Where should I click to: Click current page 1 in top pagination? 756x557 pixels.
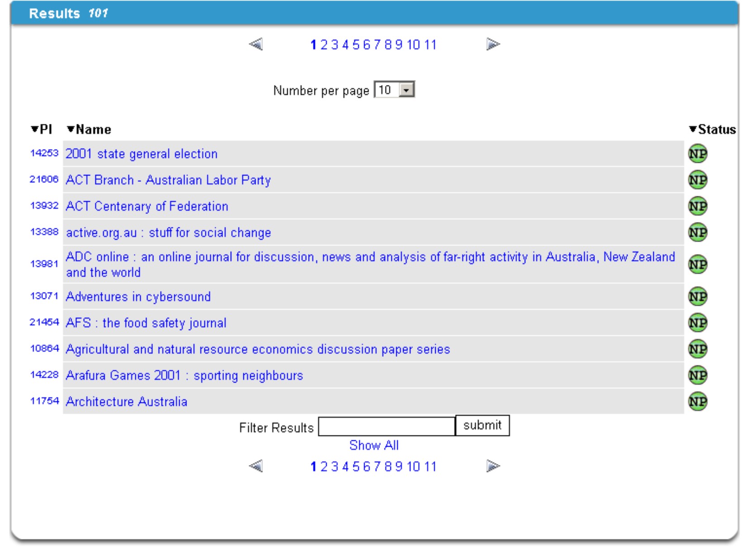pos(313,45)
